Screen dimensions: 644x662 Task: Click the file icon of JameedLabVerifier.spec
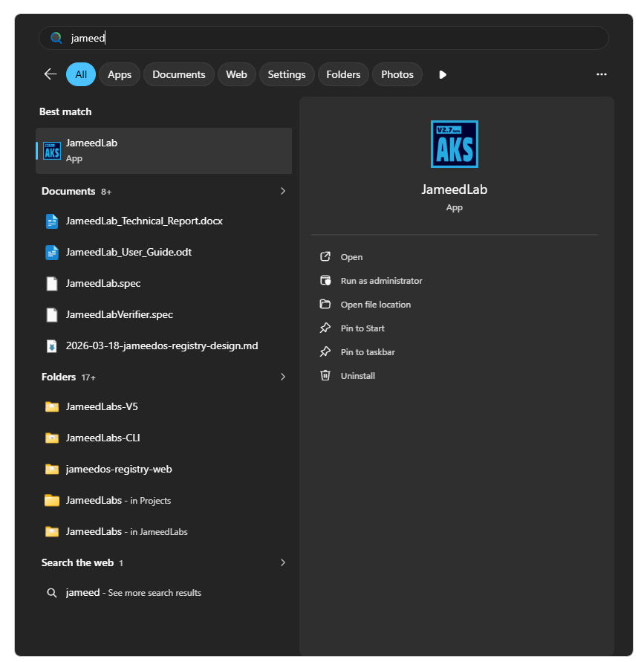click(52, 315)
